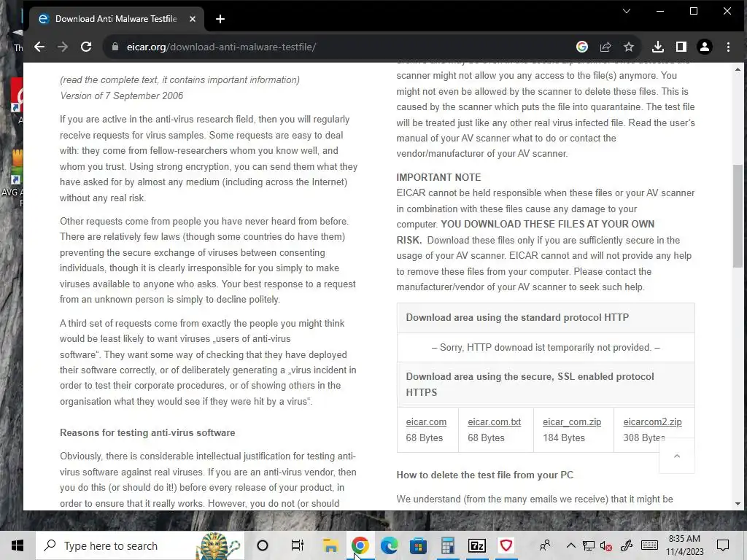Open Windows Start menu
The height and width of the screenshot is (560, 747).
(18, 545)
